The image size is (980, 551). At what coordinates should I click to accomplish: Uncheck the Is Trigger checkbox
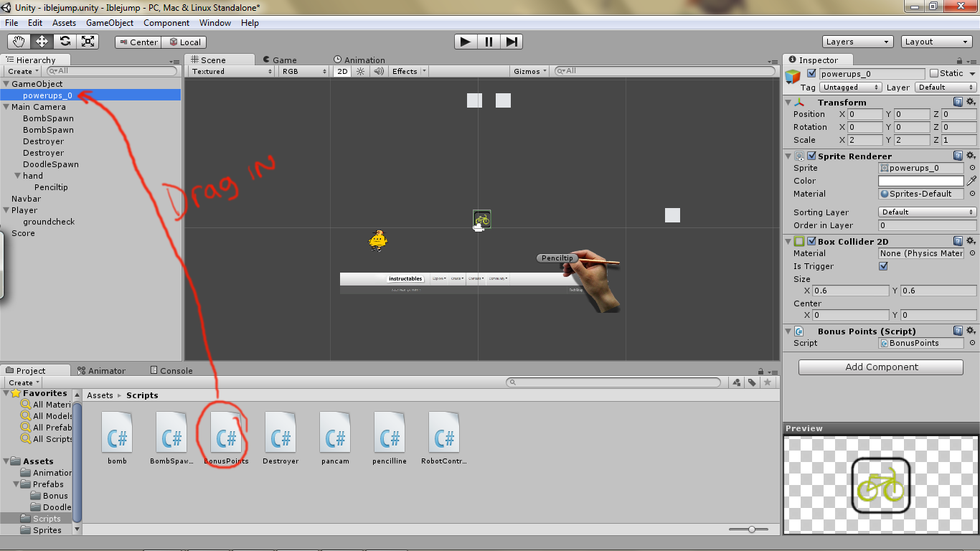[x=883, y=266]
